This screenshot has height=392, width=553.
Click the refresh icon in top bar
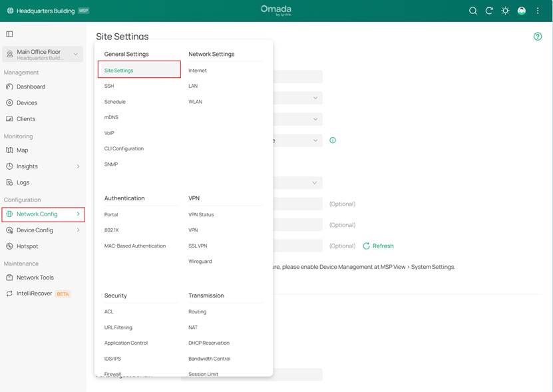pos(489,11)
